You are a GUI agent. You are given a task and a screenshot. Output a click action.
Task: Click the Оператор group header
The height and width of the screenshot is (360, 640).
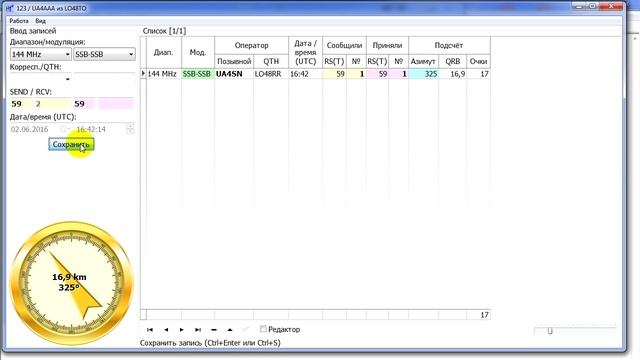[251, 46]
